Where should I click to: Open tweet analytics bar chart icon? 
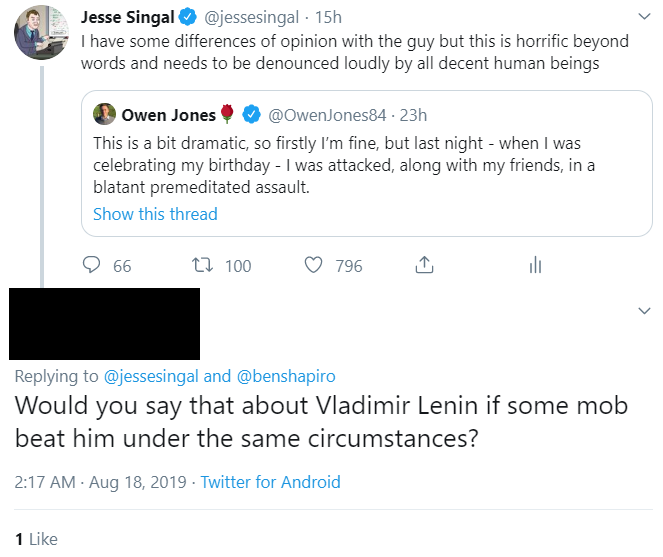[x=535, y=265]
